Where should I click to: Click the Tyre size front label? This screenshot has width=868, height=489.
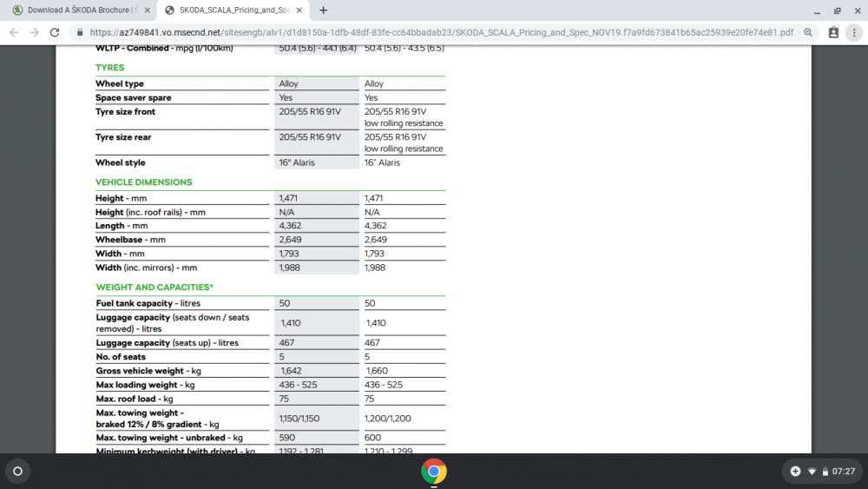[x=125, y=111]
